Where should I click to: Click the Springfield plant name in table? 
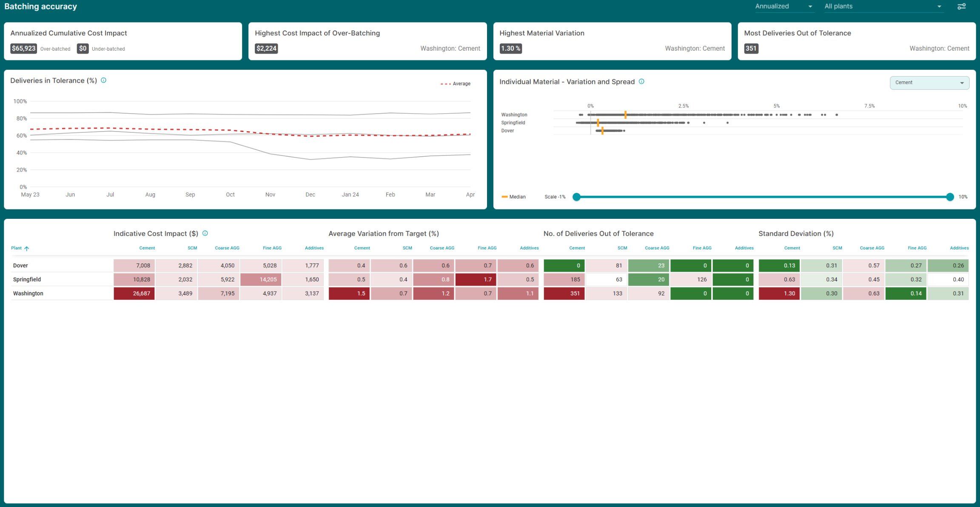coord(27,279)
